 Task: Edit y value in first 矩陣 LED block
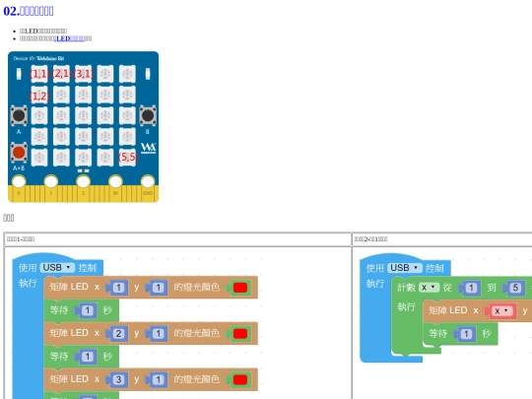(158, 288)
